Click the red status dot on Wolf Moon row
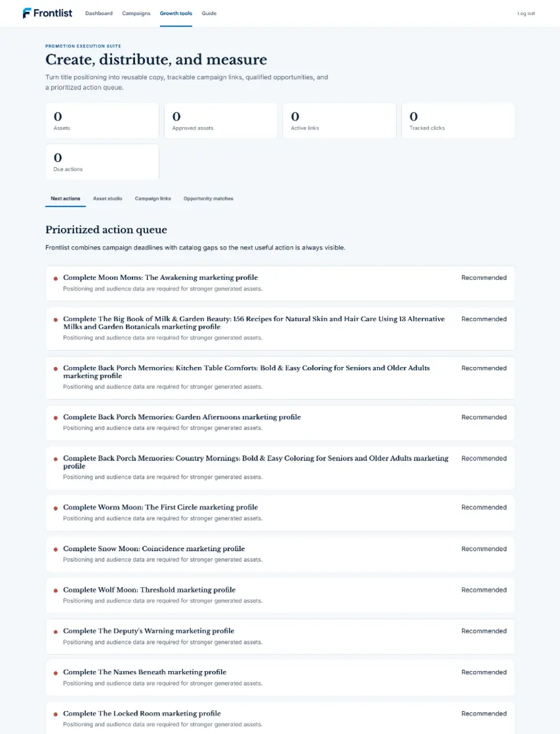The height and width of the screenshot is (734, 560). pyautogui.click(x=55, y=591)
